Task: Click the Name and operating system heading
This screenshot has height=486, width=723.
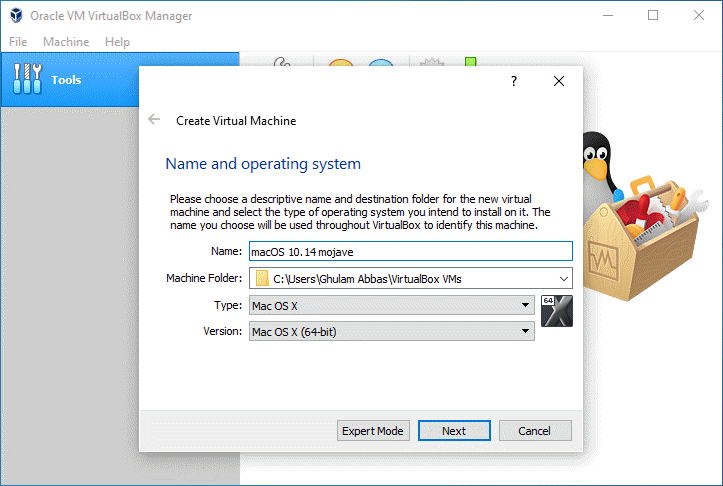Action: coord(263,164)
